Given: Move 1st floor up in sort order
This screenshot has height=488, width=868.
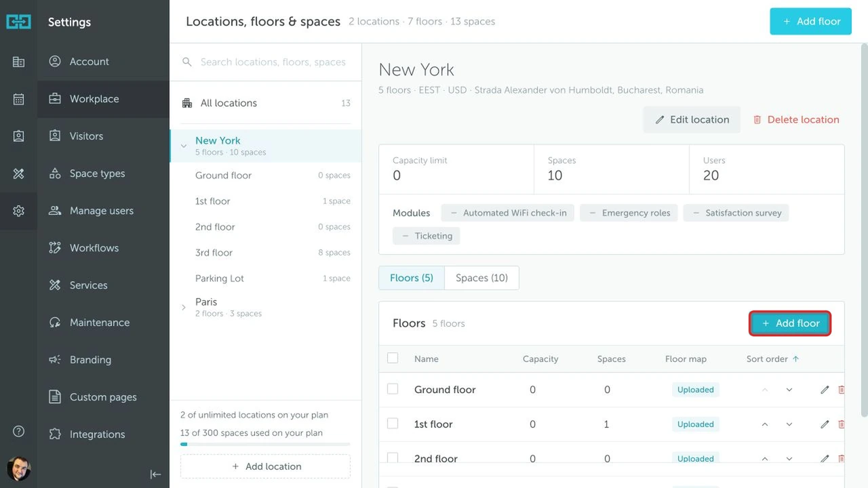Looking at the screenshot, I should pyautogui.click(x=765, y=424).
